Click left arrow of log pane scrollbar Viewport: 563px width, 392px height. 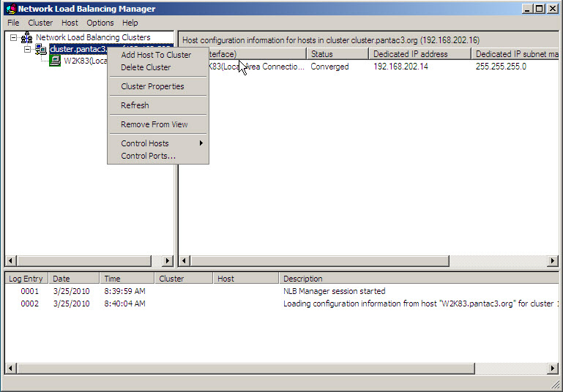[11, 369]
